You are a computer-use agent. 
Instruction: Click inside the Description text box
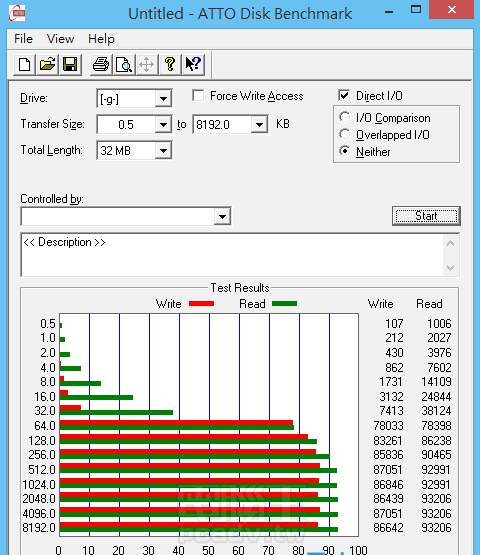tap(232, 255)
